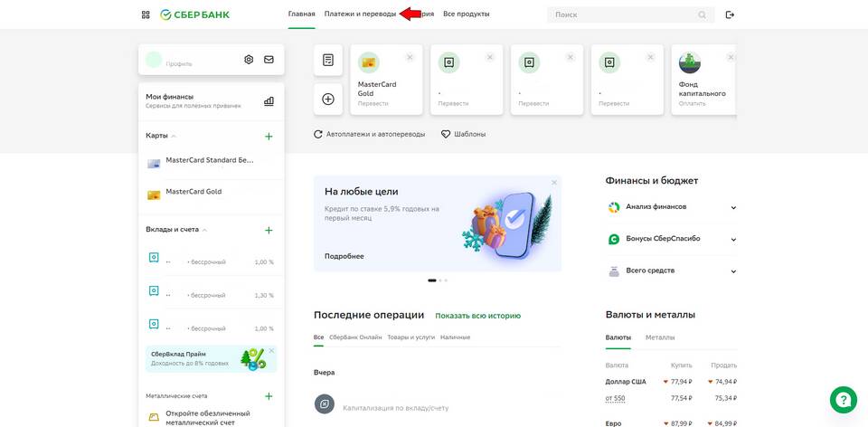This screenshot has width=868, height=427.
Task: Open My finances chart icon
Action: [x=269, y=101]
